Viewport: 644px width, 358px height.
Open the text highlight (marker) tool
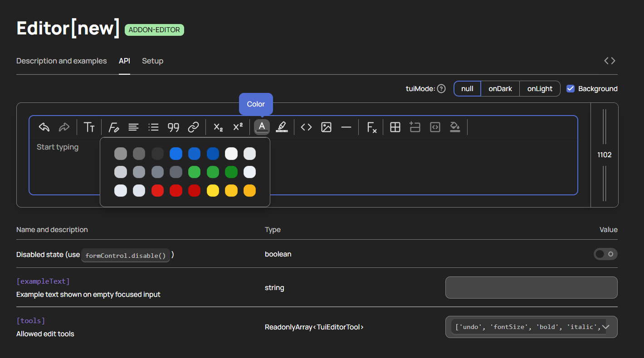pos(282,127)
